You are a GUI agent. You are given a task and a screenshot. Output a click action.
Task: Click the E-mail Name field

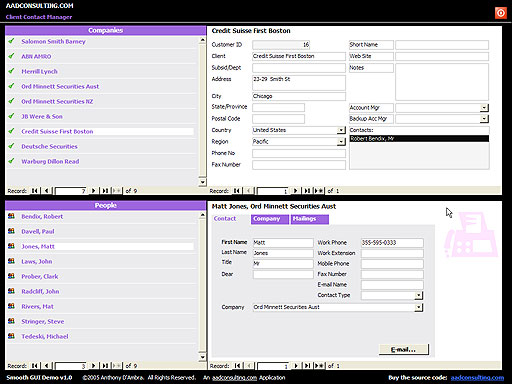[x=392, y=285]
